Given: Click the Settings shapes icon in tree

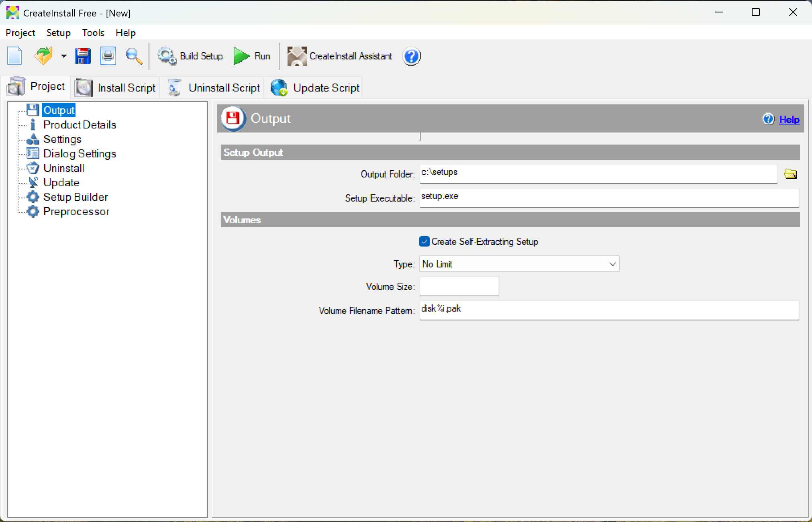Looking at the screenshot, I should click(x=33, y=139).
